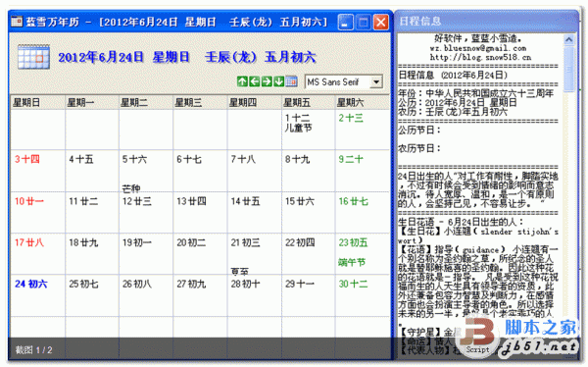The image size is (588, 367).
Task: Close the 蓝雪万年历 window
Action: point(380,23)
